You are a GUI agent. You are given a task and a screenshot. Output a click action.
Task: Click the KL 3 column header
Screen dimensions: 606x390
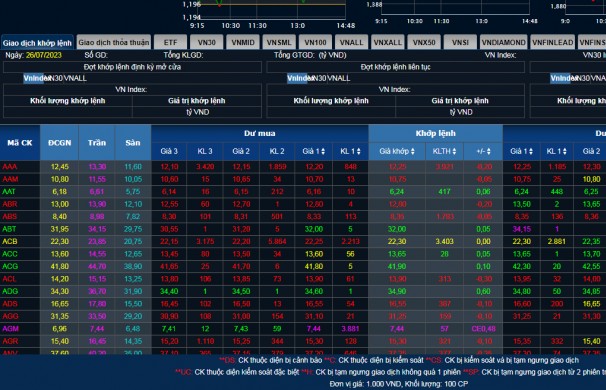click(205, 151)
